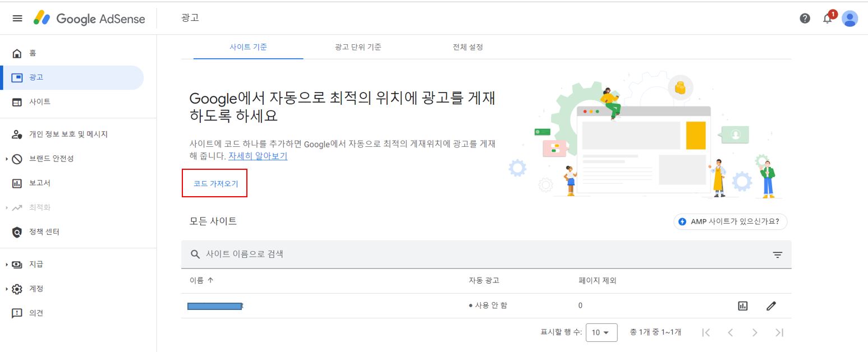Click the 페이지 제외 column header
This screenshot has width=868, height=352.
[x=598, y=281]
